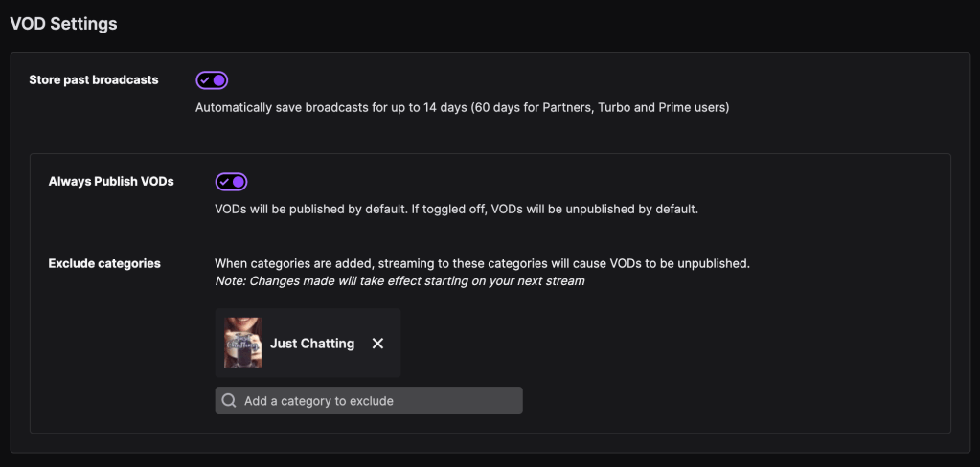Screen dimensions: 980x467
Task: Click the Always Publish VODs label
Action: point(111,181)
